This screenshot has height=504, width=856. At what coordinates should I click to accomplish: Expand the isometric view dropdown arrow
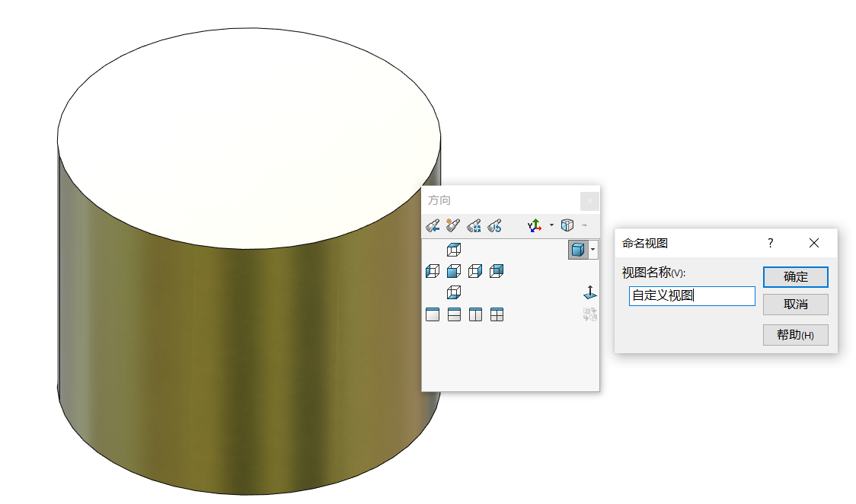pyautogui.click(x=594, y=250)
